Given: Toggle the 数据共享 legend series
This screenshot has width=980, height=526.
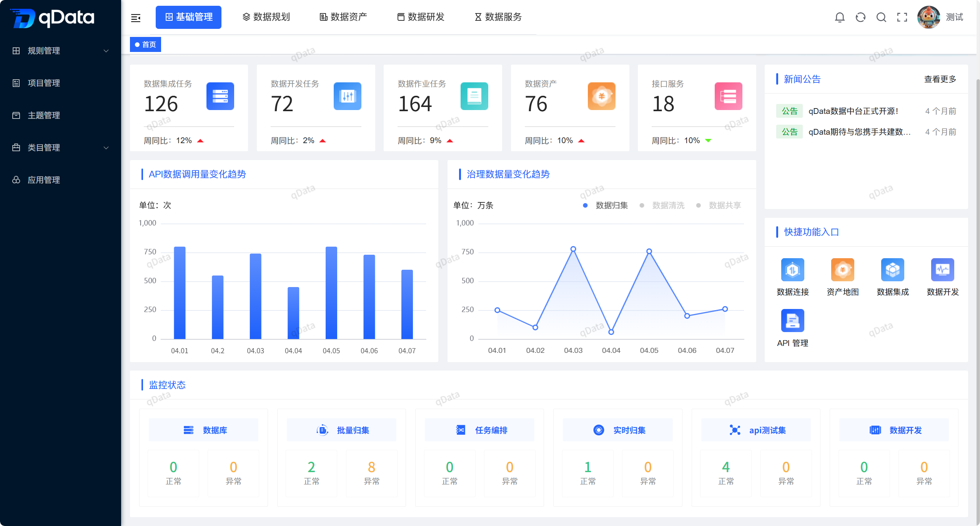Looking at the screenshot, I should click(x=719, y=205).
